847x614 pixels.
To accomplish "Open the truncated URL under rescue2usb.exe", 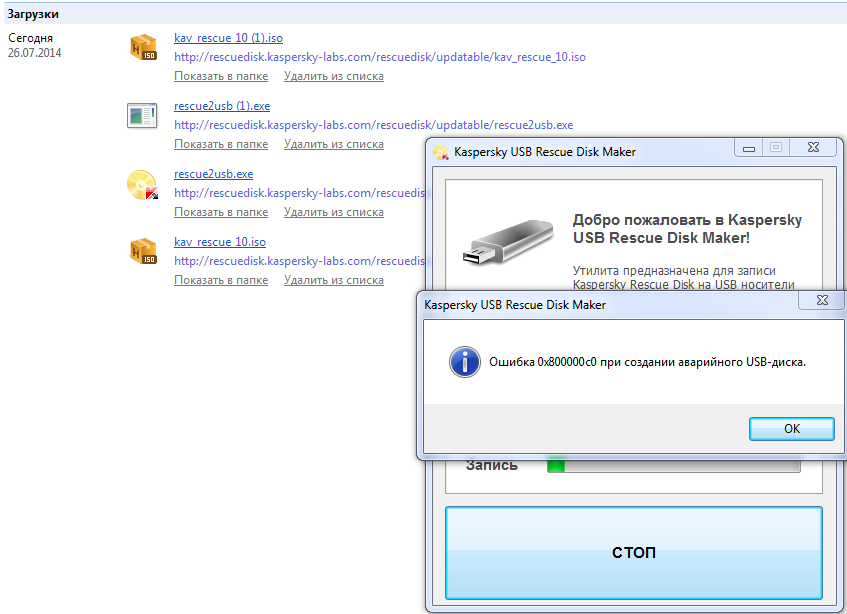I will coord(299,193).
